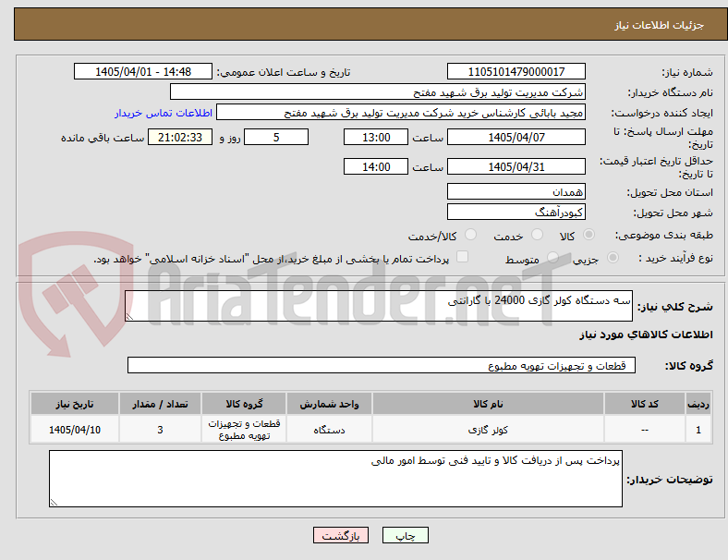
Task: Click price validity date 1405/04/31
Action: [516, 166]
